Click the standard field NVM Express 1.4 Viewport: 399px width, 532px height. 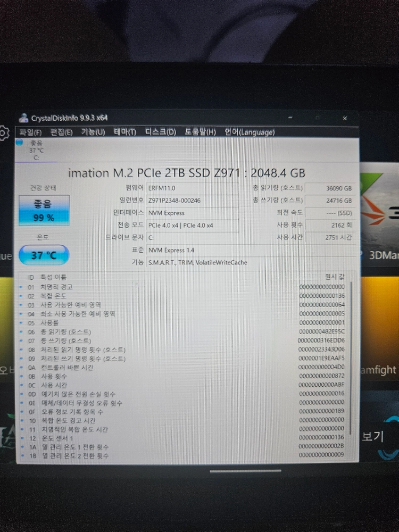tap(251, 251)
